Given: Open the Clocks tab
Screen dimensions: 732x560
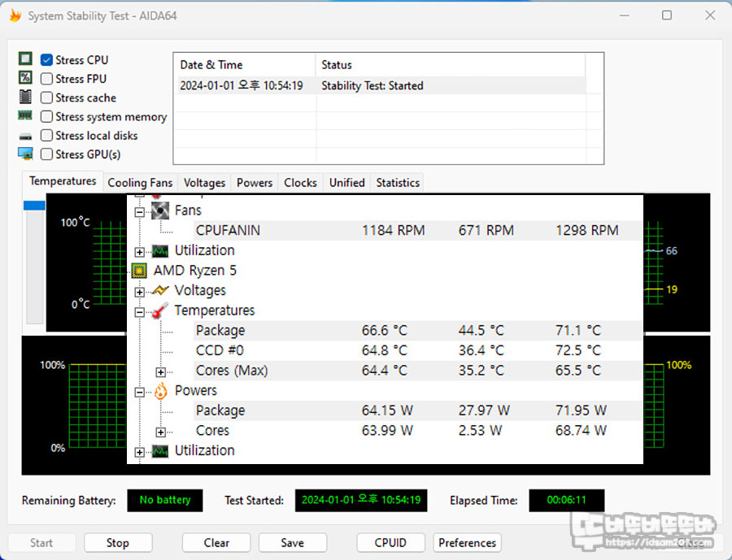Looking at the screenshot, I should [300, 182].
